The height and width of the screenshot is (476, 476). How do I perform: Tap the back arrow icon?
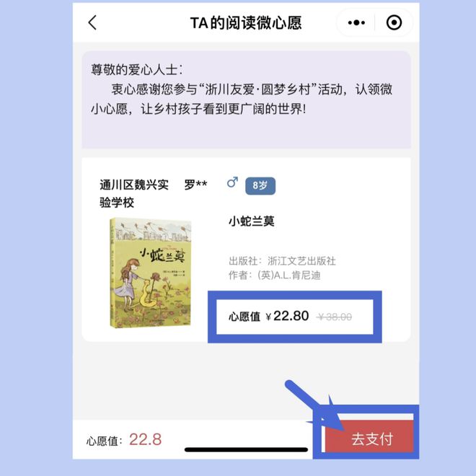(x=92, y=23)
